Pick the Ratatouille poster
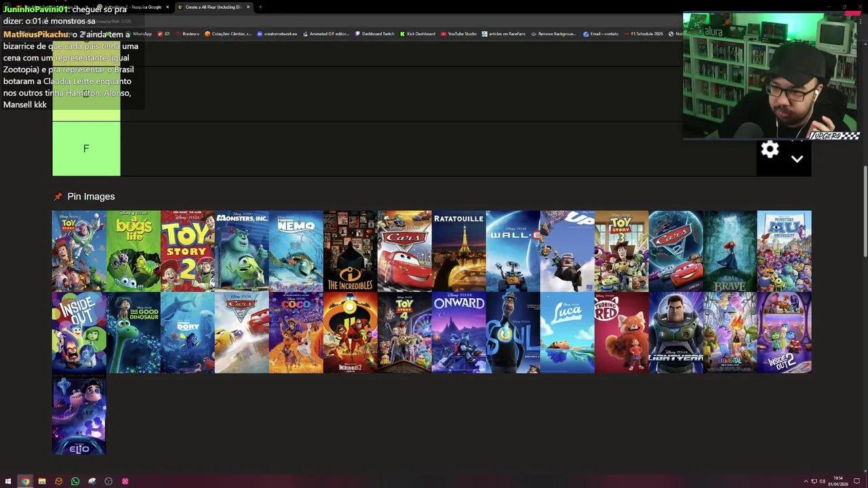This screenshot has height=488, width=868. click(x=459, y=251)
